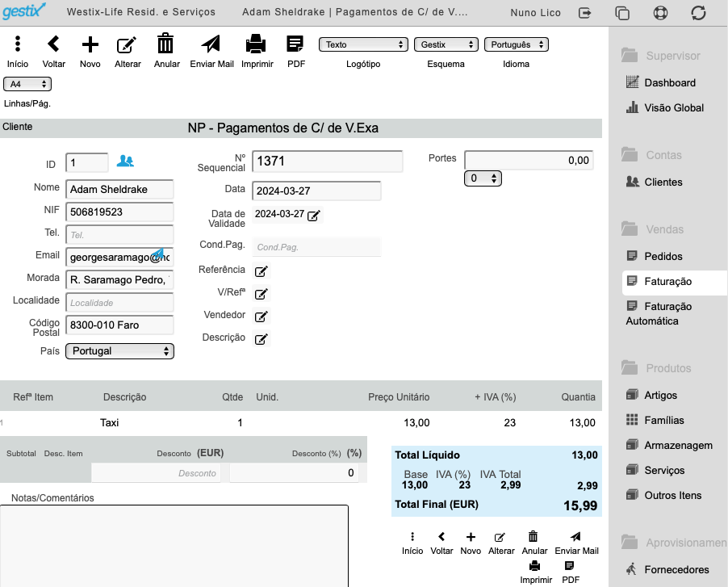The width and height of the screenshot is (728, 587).
Task: Open the Idioma dropdown showing Português
Action: coord(517,44)
